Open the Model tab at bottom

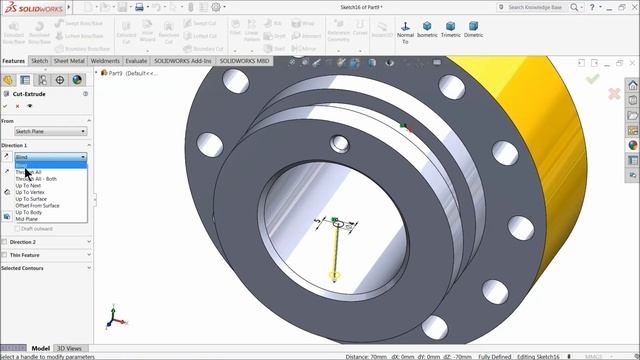tap(40, 348)
